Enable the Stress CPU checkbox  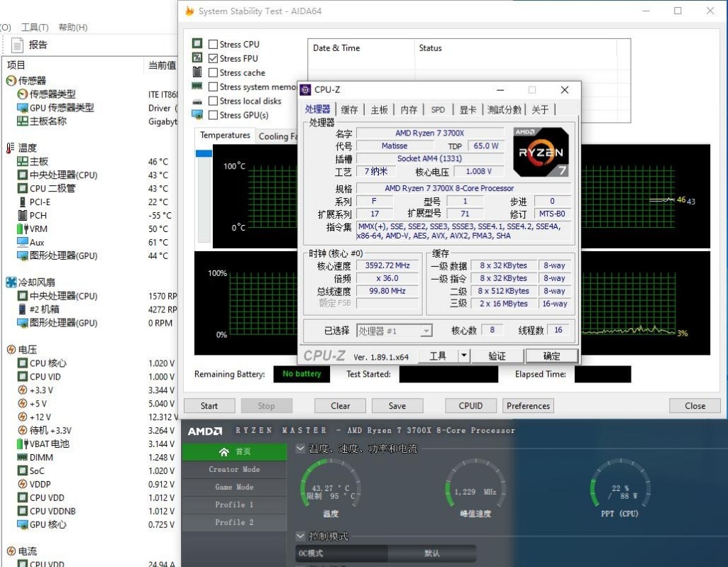click(213, 44)
